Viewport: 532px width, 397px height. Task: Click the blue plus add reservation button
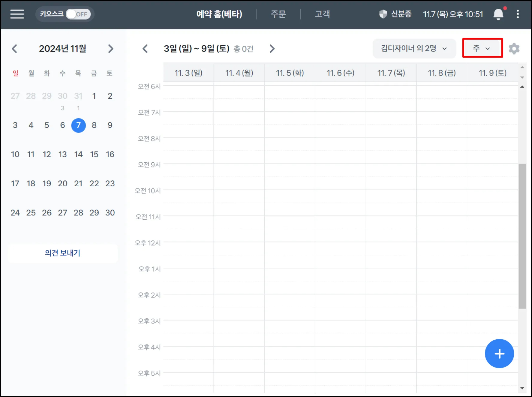(499, 353)
